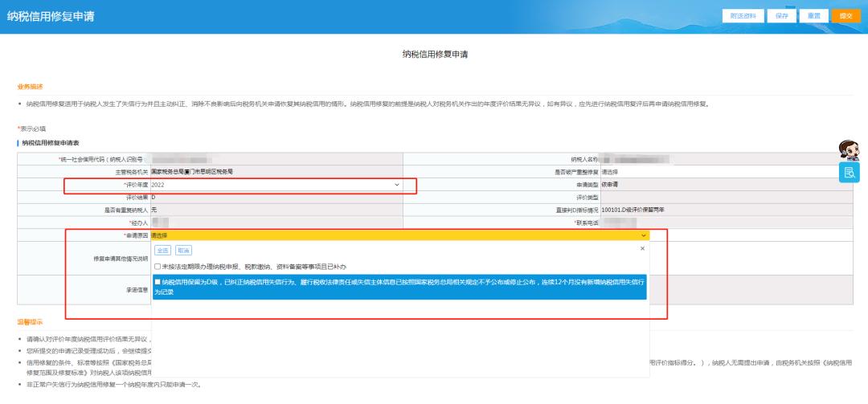Open the cartoon customer service assistant

(849, 150)
